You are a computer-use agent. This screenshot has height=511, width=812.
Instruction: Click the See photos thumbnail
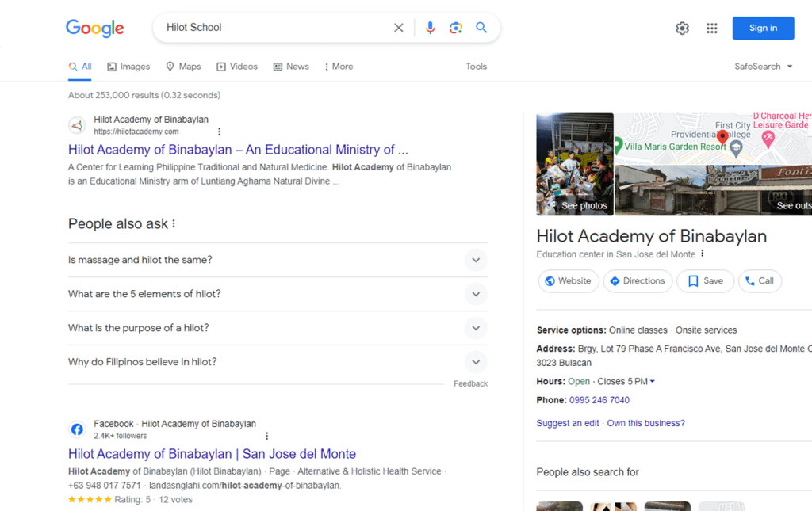pyautogui.click(x=575, y=165)
